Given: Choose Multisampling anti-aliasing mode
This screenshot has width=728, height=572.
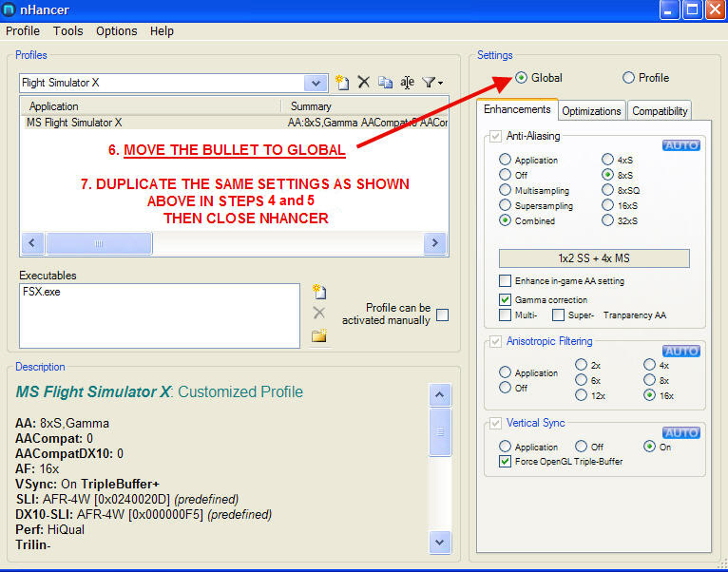Looking at the screenshot, I should pos(505,190).
